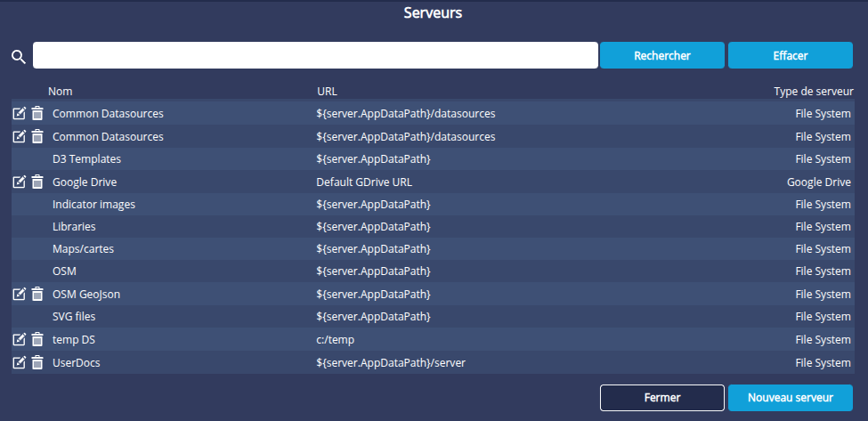Image resolution: width=868 pixels, height=421 pixels.
Task: Click the Type de serveur column header
Action: [x=813, y=91]
